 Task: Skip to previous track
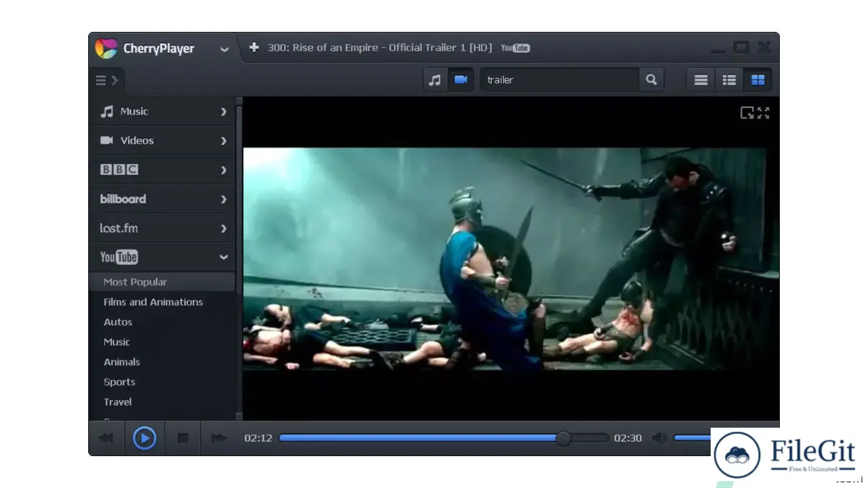[106, 438]
